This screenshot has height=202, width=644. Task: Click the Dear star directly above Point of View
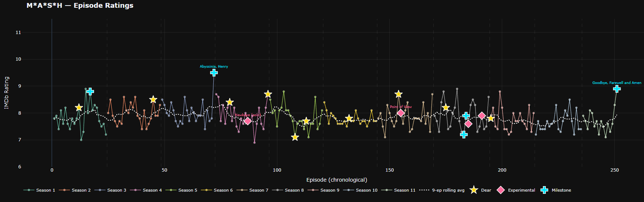[398, 94]
